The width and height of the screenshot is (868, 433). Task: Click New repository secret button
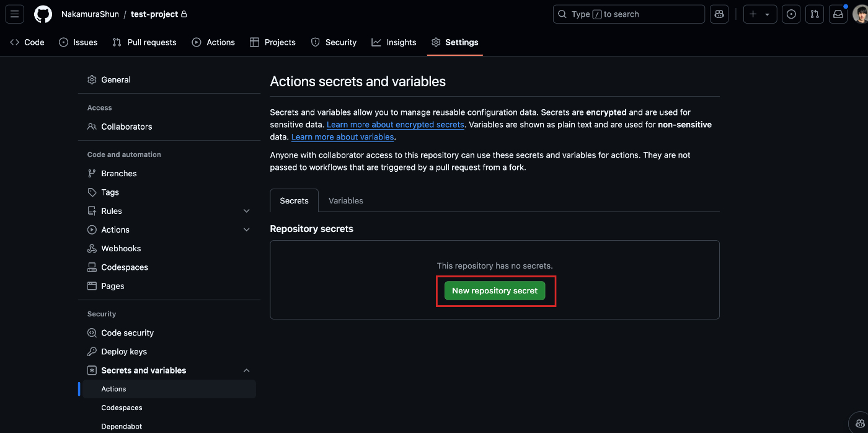pos(495,290)
